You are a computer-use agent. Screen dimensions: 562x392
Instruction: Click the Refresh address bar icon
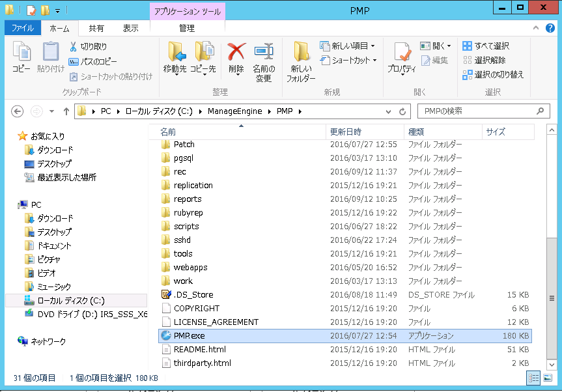pos(402,112)
